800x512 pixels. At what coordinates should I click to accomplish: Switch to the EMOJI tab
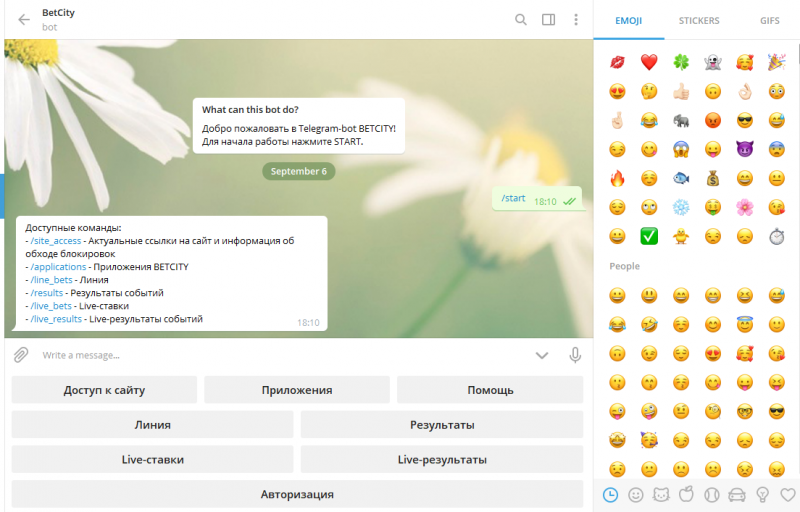pos(629,21)
